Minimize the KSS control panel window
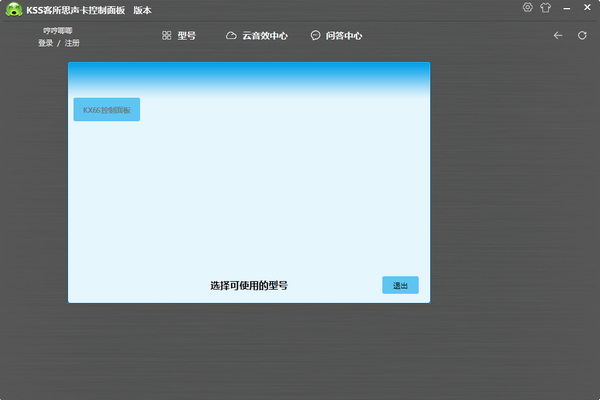Viewport: 600px width, 400px height. [567, 8]
